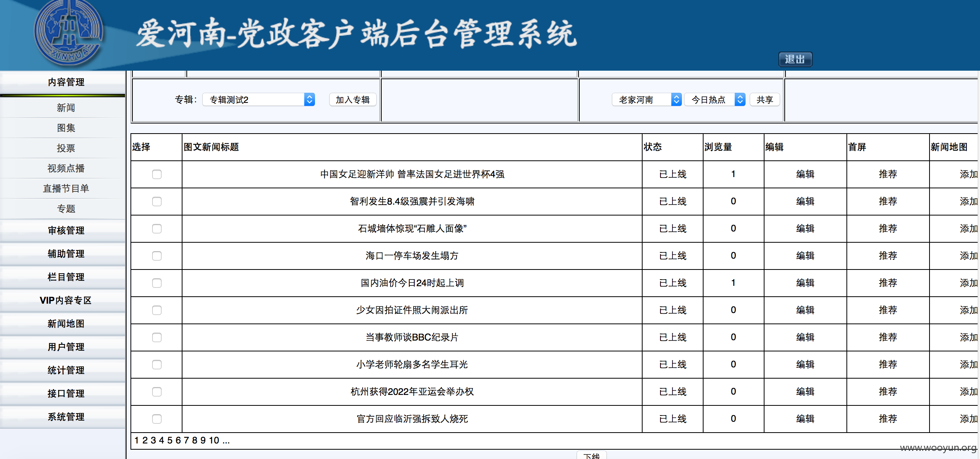980x459 pixels.
Task: Click the title 中国女足迎新洋帅 曾率法国女足进世界杯4强
Action: tap(412, 174)
